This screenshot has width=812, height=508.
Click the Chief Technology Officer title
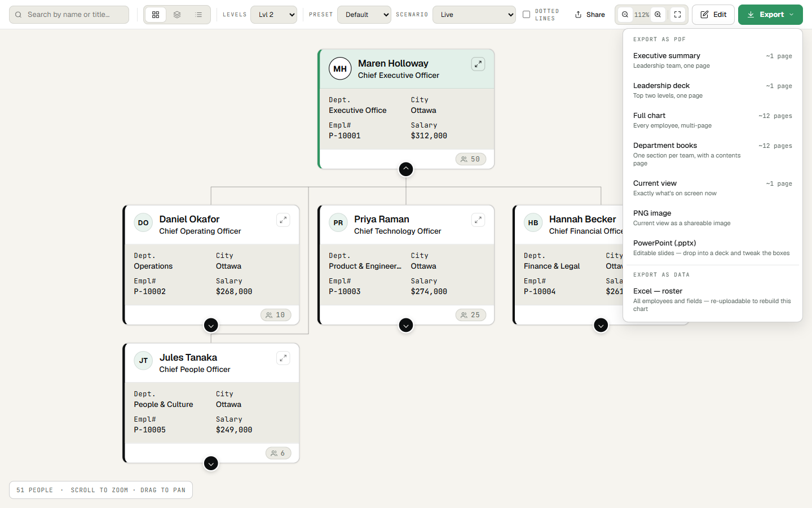(398, 231)
